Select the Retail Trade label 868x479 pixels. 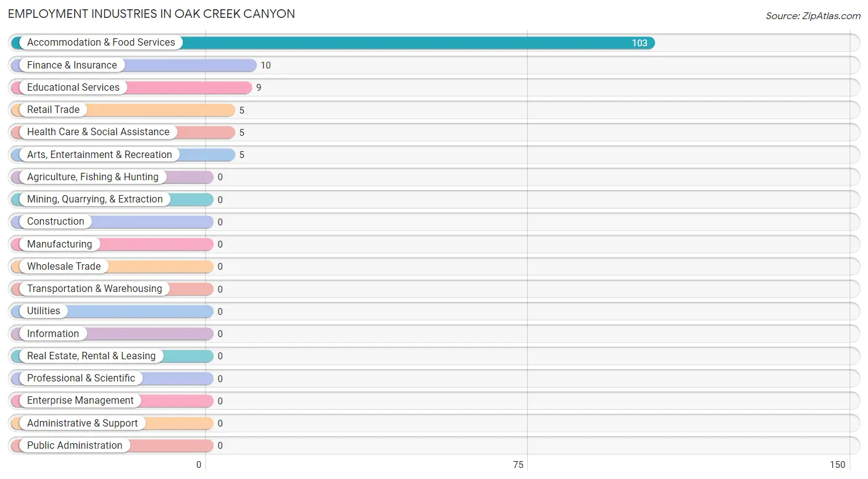pos(53,110)
